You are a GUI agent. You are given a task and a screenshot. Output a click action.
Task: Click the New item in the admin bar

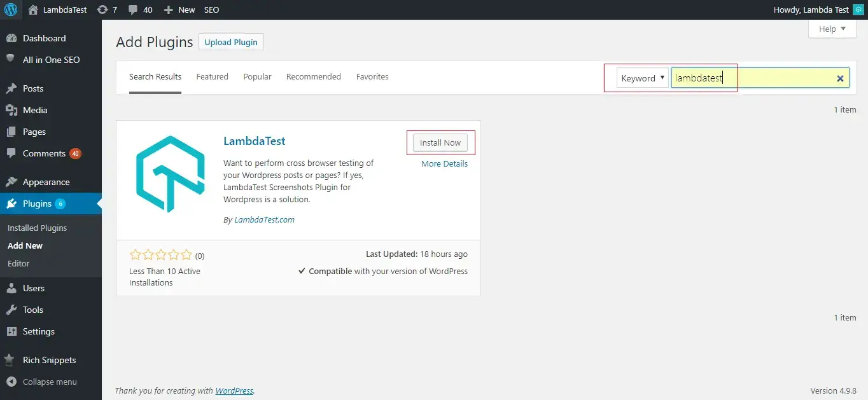click(x=179, y=10)
